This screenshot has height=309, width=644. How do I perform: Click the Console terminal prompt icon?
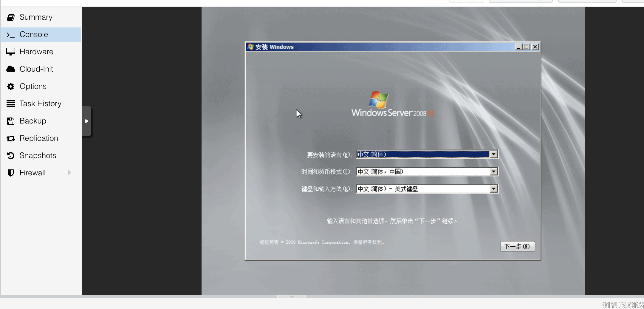(11, 35)
